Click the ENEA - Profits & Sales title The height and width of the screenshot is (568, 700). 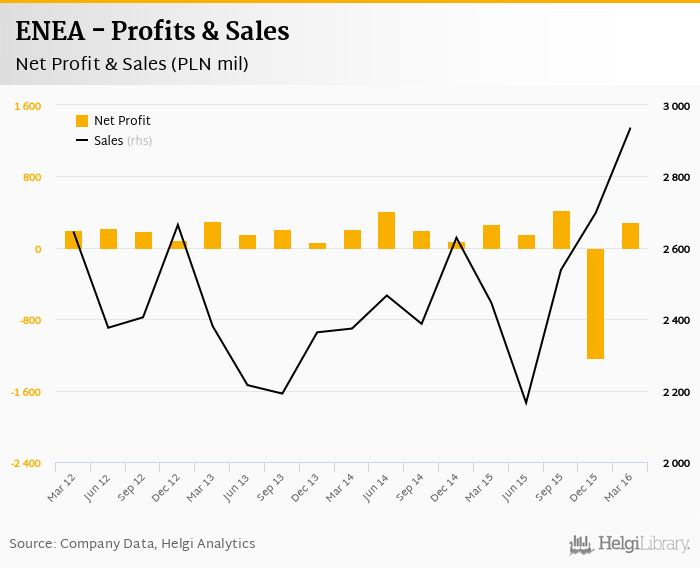[152, 32]
